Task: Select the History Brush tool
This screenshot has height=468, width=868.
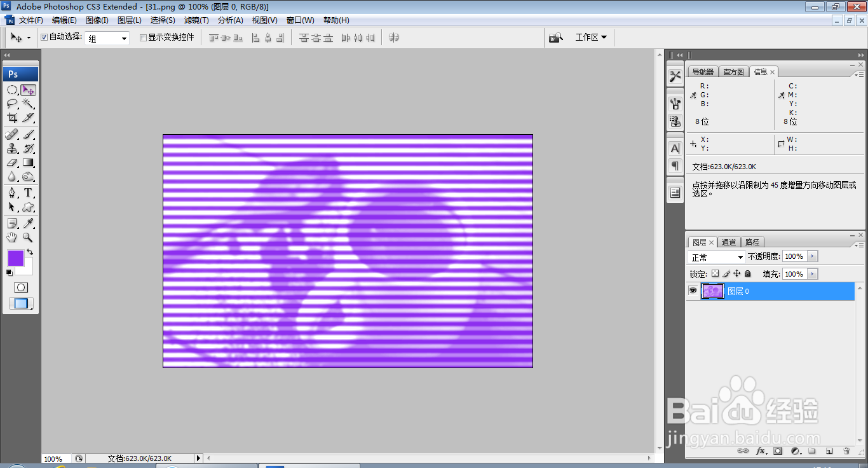Action: (28, 149)
